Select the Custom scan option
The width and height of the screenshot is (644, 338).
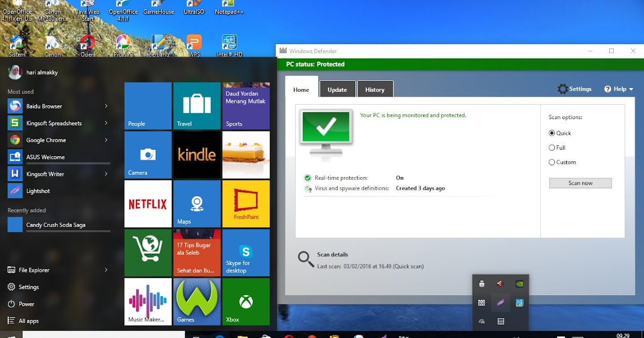(562, 162)
